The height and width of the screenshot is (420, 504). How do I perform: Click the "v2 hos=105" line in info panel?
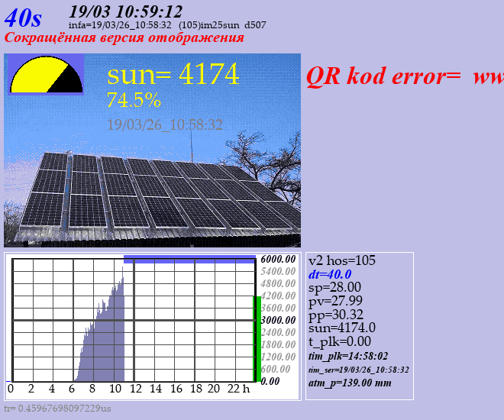pos(341,260)
